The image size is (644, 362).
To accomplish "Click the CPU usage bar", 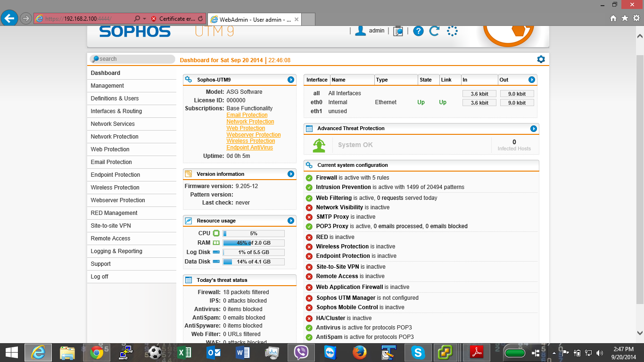I will tap(254, 233).
